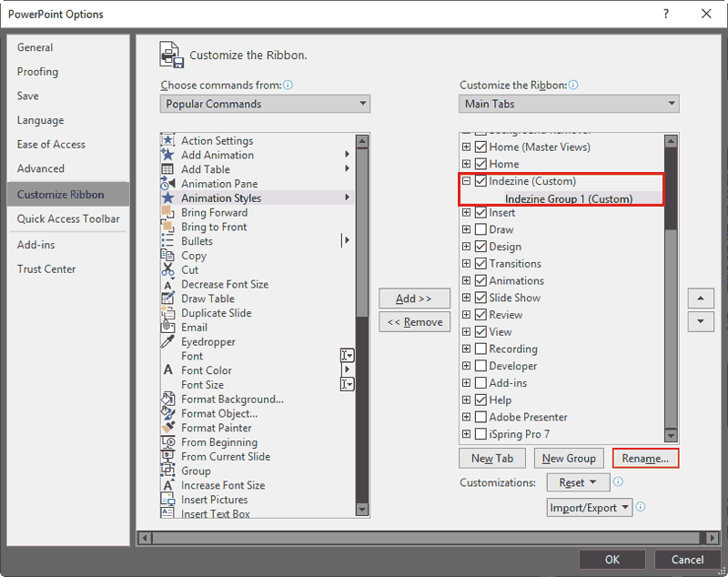Image resolution: width=728 pixels, height=577 pixels.
Task: Create a New Group
Action: [569, 458]
